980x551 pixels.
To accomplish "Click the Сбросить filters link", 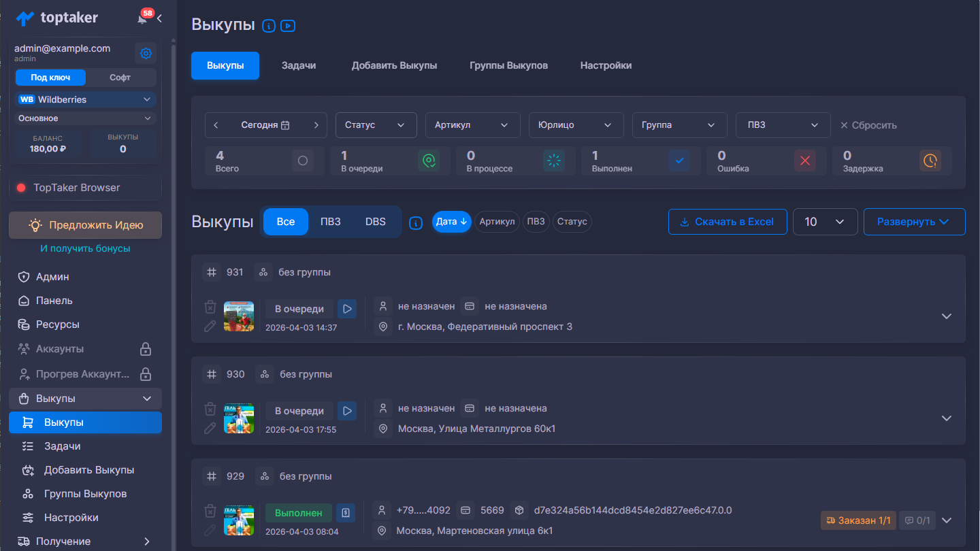I will [868, 125].
